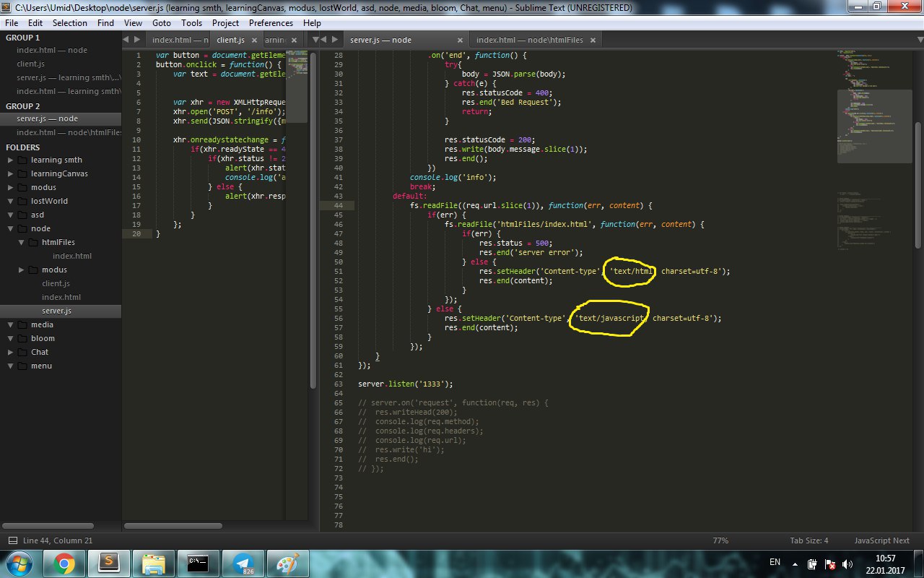Open the command prompt taskbar icon
The image size is (924, 578).
click(197, 562)
